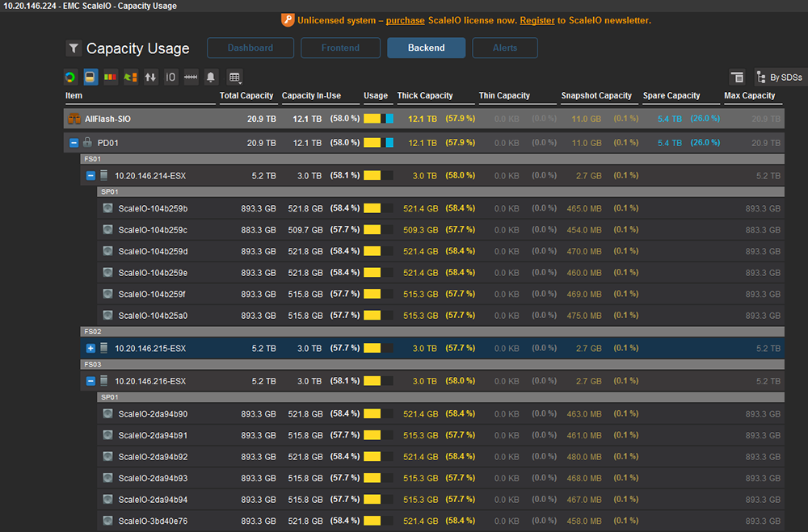Viewport: 808px width, 532px height.
Task: Select the ScaleIO-2da94b94 device row name
Action: [153, 500]
